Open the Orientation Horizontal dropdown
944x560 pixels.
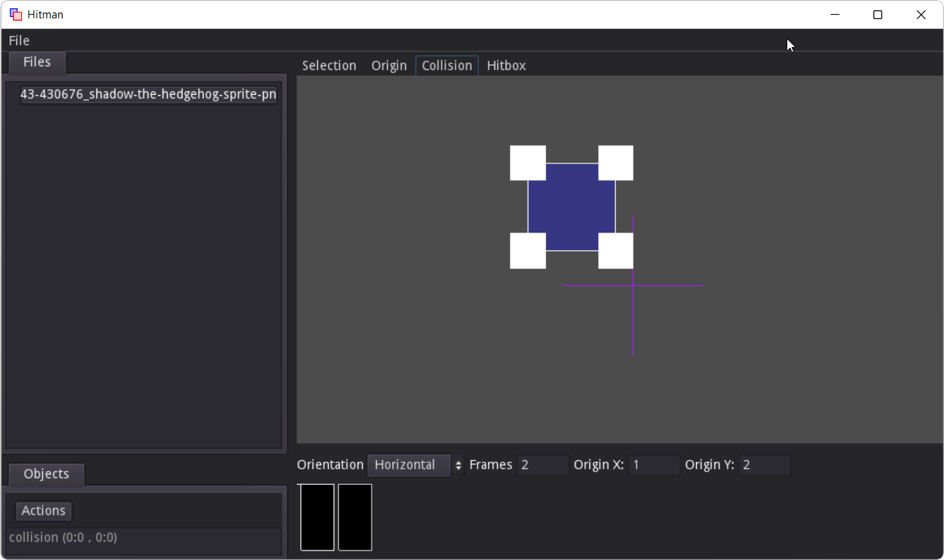[416, 465]
